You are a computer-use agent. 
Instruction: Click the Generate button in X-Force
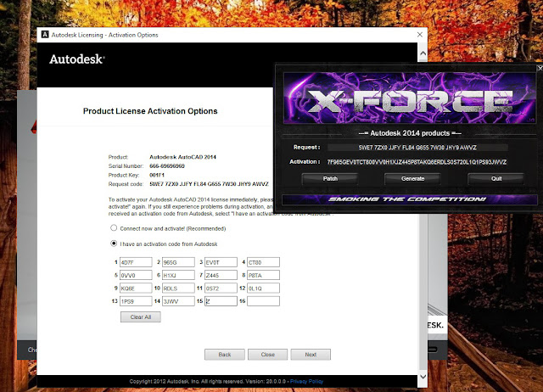click(x=412, y=178)
